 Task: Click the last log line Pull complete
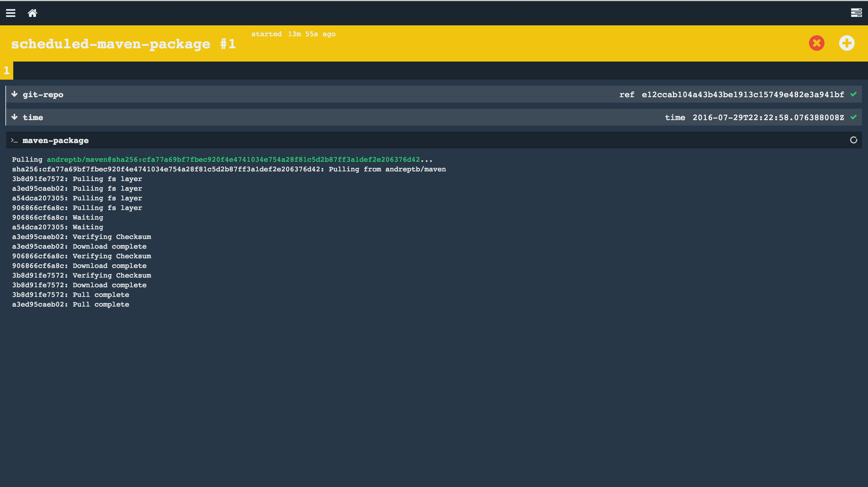(71, 304)
